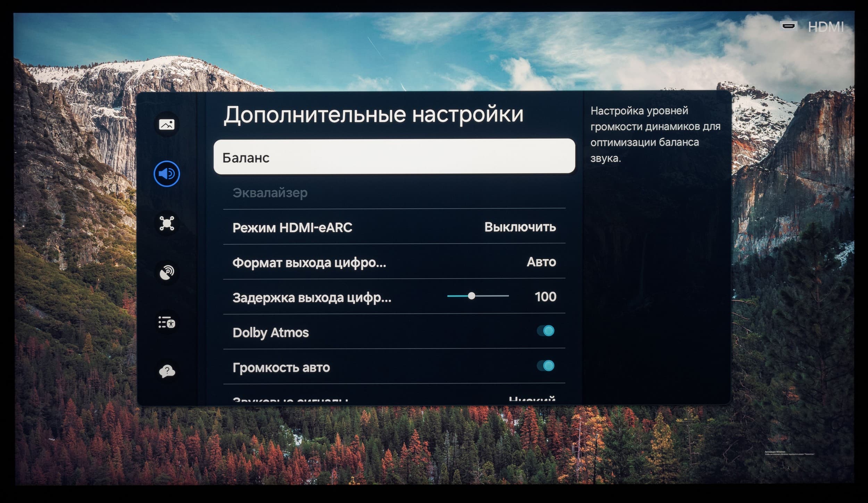Open the Picture settings icon in sidebar
Image resolution: width=868 pixels, height=503 pixels.
coord(167,124)
